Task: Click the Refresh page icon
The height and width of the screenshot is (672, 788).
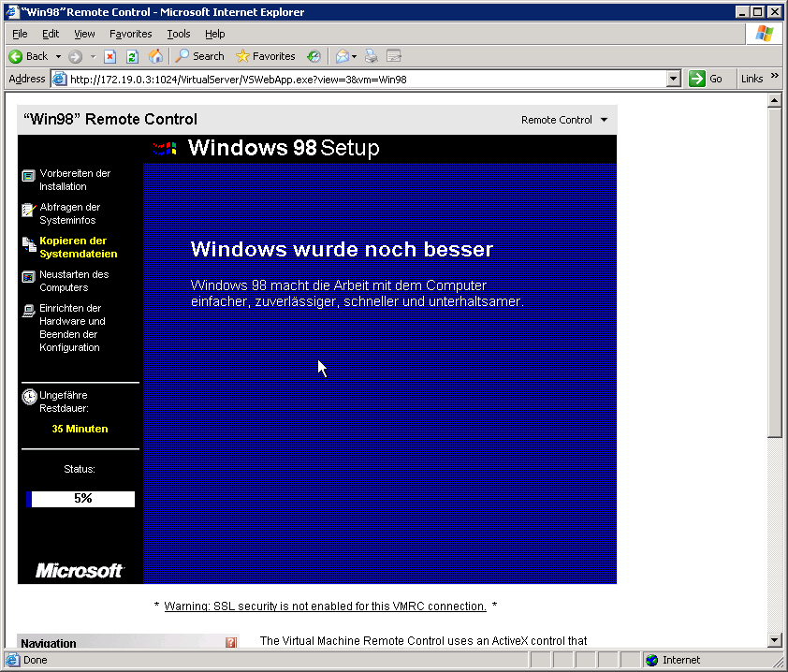Action: (x=132, y=57)
